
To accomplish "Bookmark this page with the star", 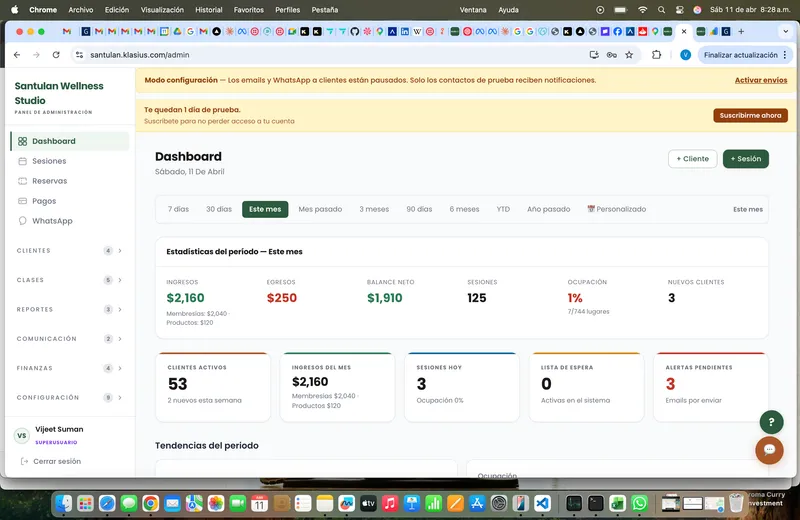I will (629, 55).
